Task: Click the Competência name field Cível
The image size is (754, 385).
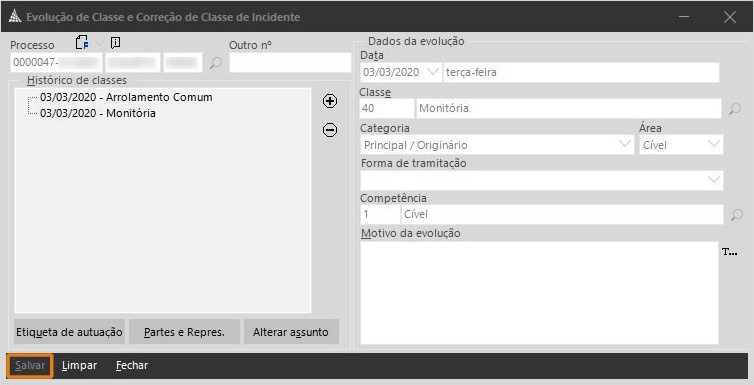Action: coord(562,214)
